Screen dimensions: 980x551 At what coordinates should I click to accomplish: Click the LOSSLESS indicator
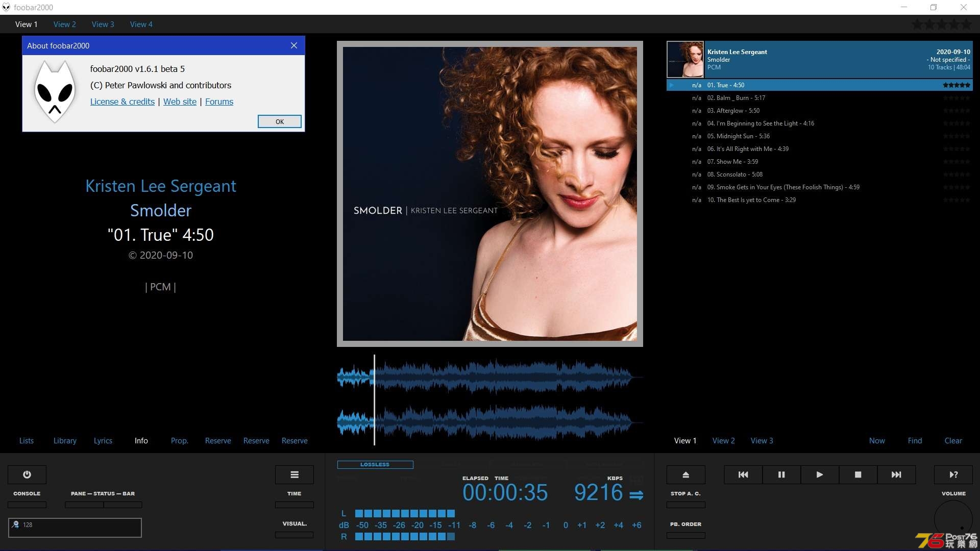pyautogui.click(x=375, y=464)
